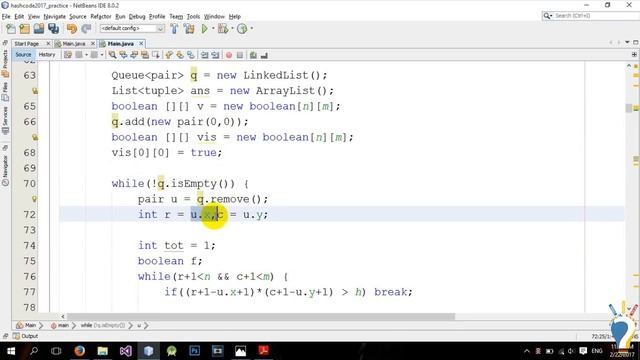Open the Refactor menu
The height and width of the screenshot is (360, 640).
(101, 17)
